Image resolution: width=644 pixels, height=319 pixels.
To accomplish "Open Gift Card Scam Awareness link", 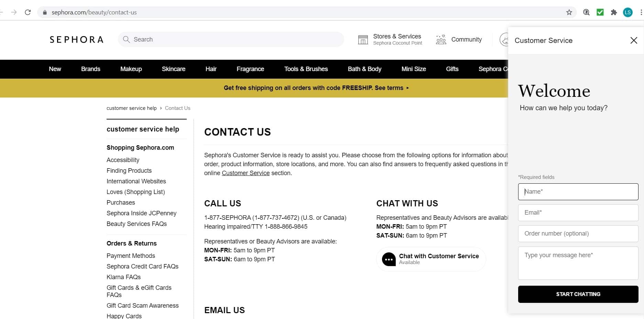I will coord(142,306).
